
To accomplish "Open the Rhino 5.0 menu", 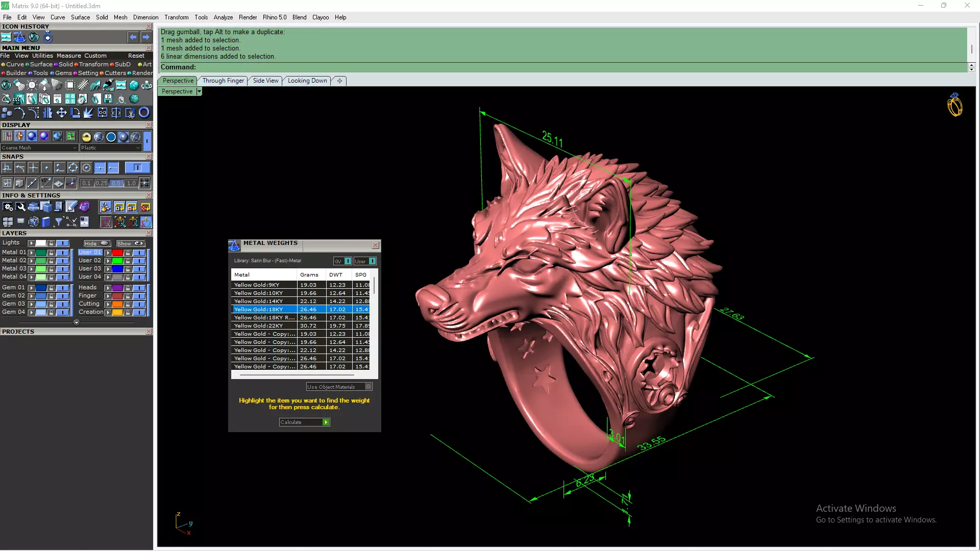I will tap(275, 17).
